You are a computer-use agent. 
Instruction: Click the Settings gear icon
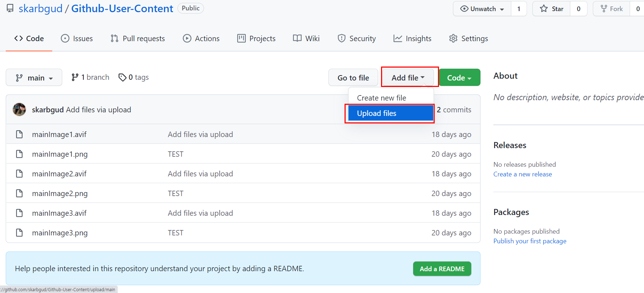pos(453,38)
